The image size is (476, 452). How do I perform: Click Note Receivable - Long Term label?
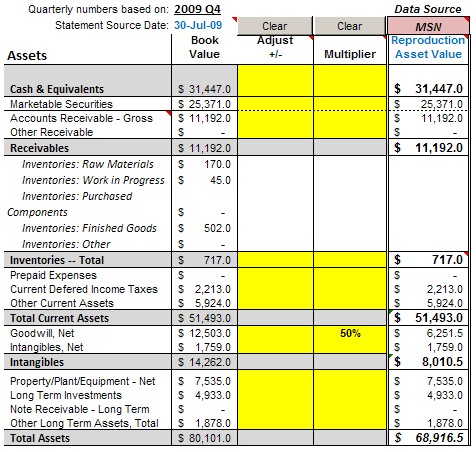click(80, 409)
